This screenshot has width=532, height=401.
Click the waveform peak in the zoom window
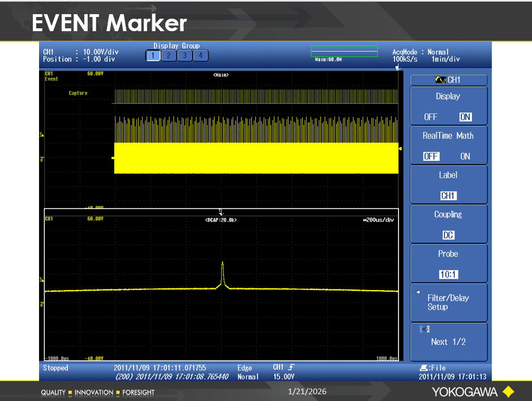[222, 264]
